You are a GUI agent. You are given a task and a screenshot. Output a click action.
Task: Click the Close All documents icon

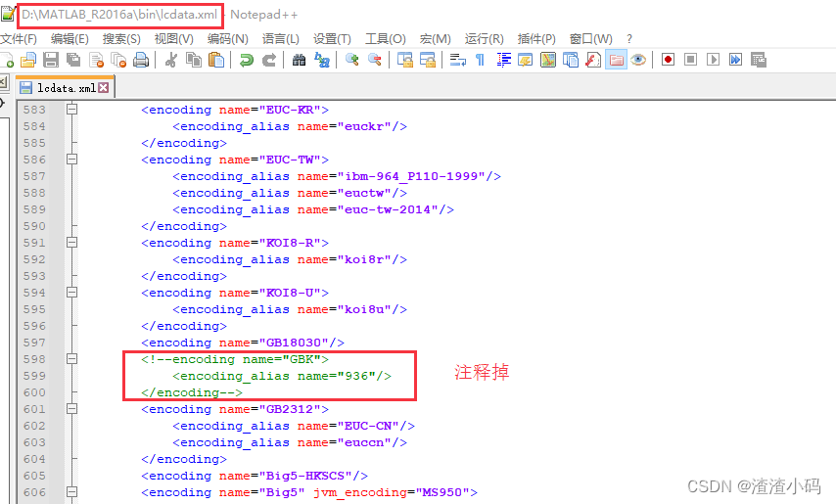(x=118, y=60)
